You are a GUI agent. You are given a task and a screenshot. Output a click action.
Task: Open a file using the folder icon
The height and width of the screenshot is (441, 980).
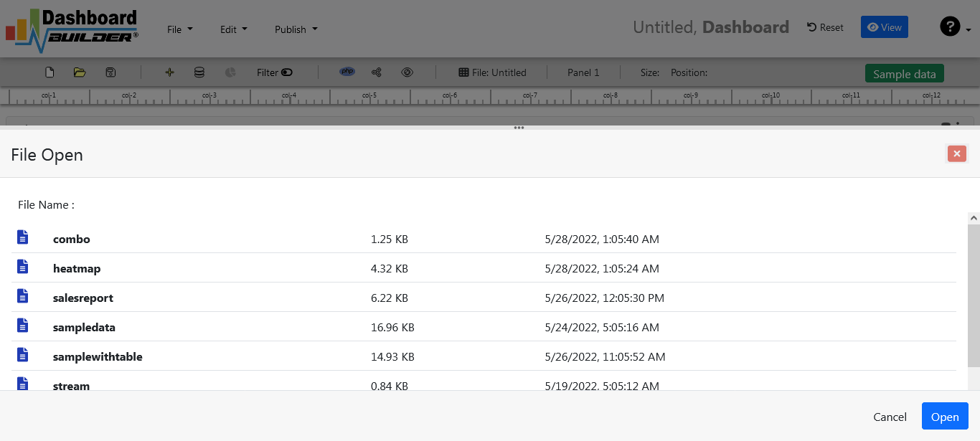(79, 72)
